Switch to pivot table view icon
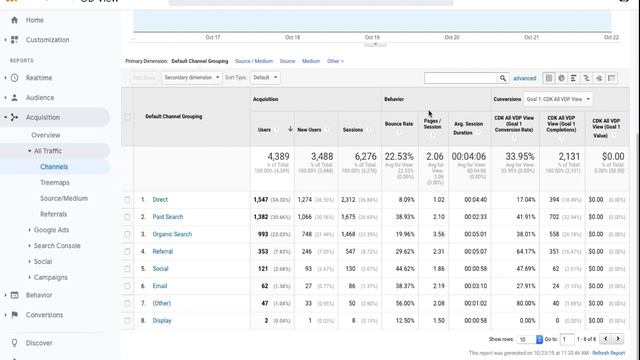The height and width of the screenshot is (360, 640). pyautogui.click(x=612, y=78)
